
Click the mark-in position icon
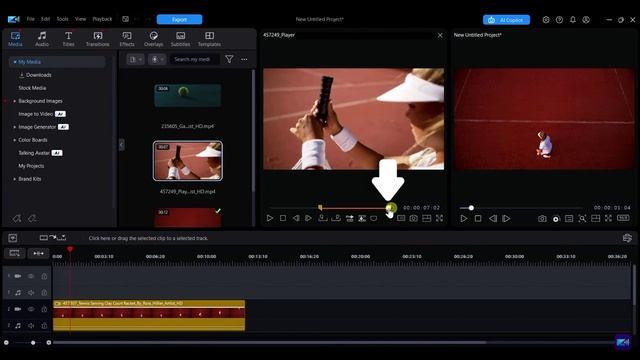[322, 218]
